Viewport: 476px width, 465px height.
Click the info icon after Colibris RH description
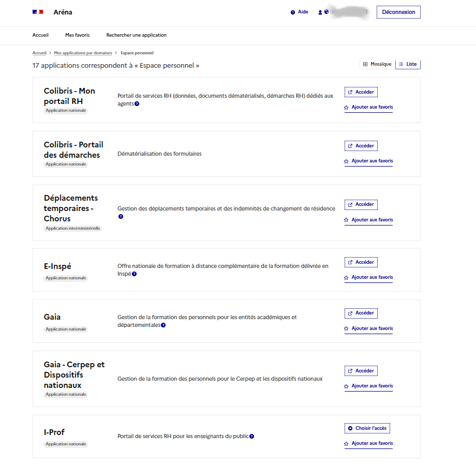[x=137, y=104]
